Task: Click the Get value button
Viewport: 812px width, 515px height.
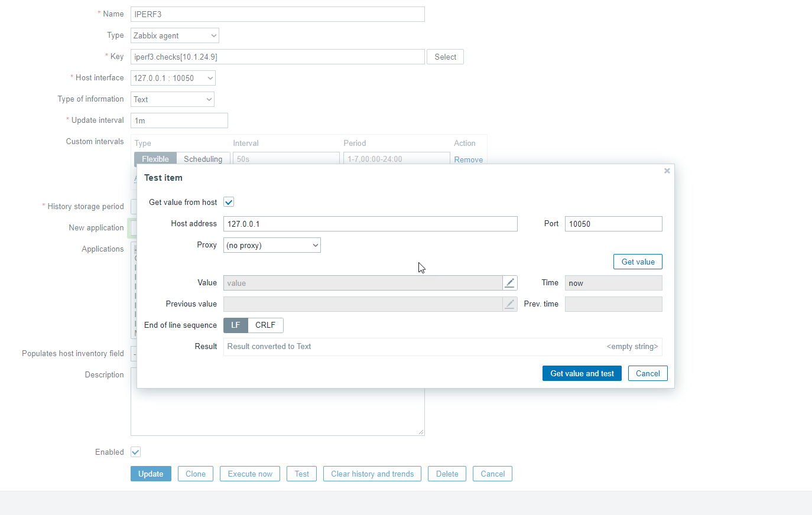Action: (638, 262)
